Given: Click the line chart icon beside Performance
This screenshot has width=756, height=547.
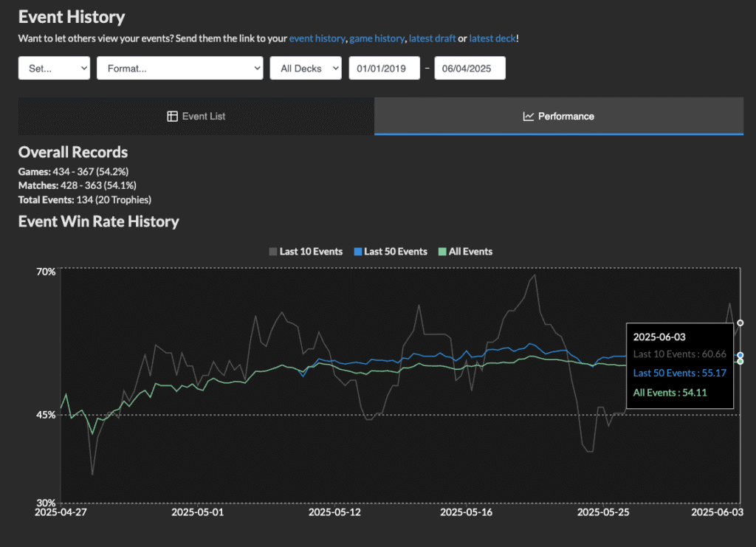Looking at the screenshot, I should (x=529, y=116).
